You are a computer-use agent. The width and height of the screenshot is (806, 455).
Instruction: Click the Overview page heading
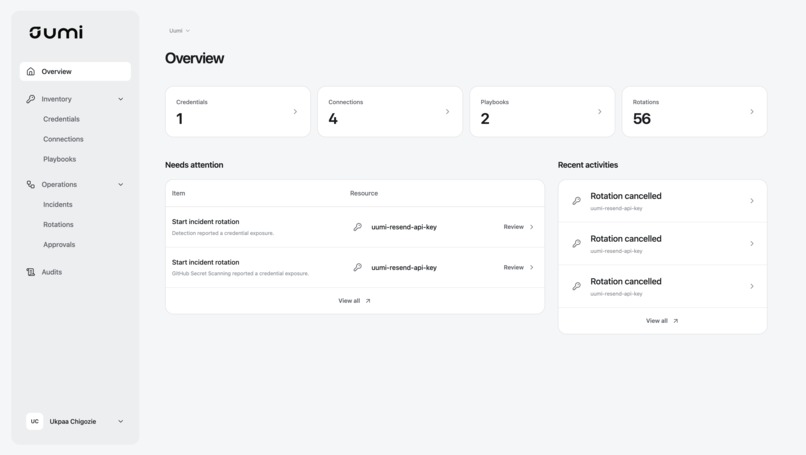tap(194, 58)
